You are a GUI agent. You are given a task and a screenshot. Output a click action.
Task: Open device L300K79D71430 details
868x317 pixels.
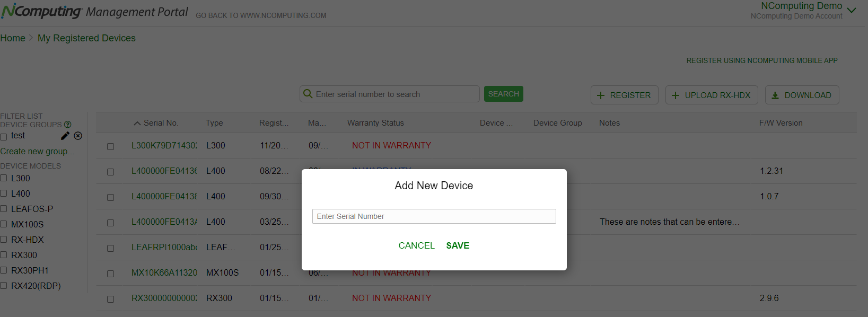[164, 145]
